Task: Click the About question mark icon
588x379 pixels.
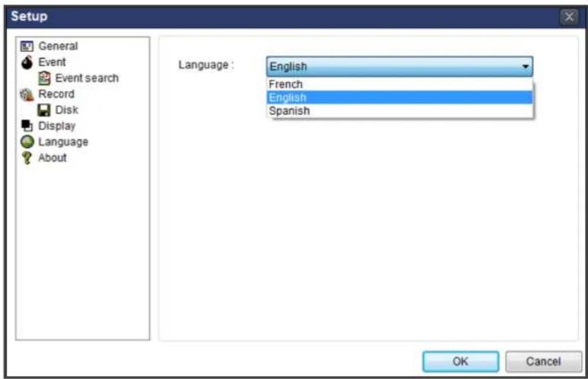Action: point(27,158)
